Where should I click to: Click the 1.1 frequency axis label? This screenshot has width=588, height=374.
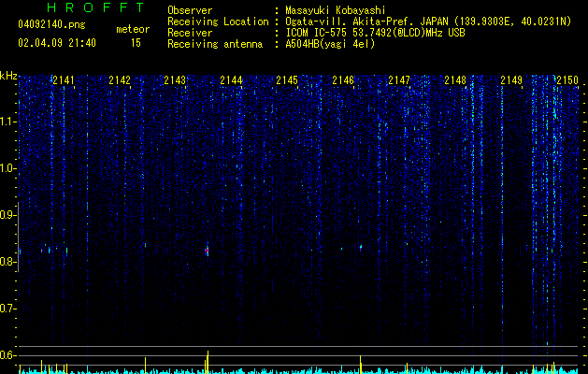7,122
